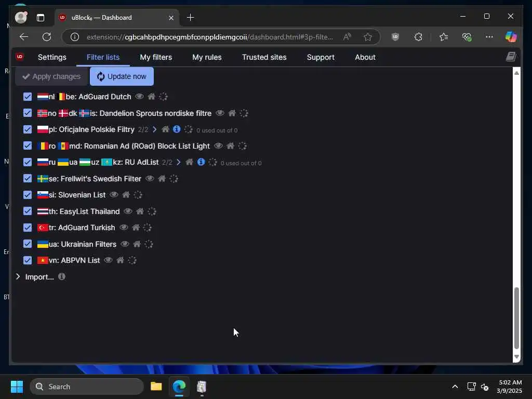The image size is (532, 399).
Task: Uncheck EasyList Thailand
Action: pyautogui.click(x=28, y=211)
